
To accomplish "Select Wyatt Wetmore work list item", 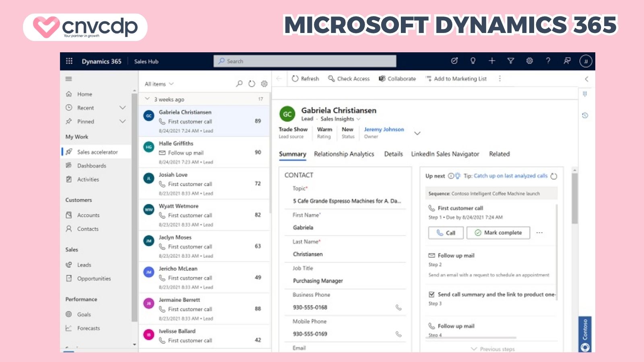I will click(x=204, y=215).
